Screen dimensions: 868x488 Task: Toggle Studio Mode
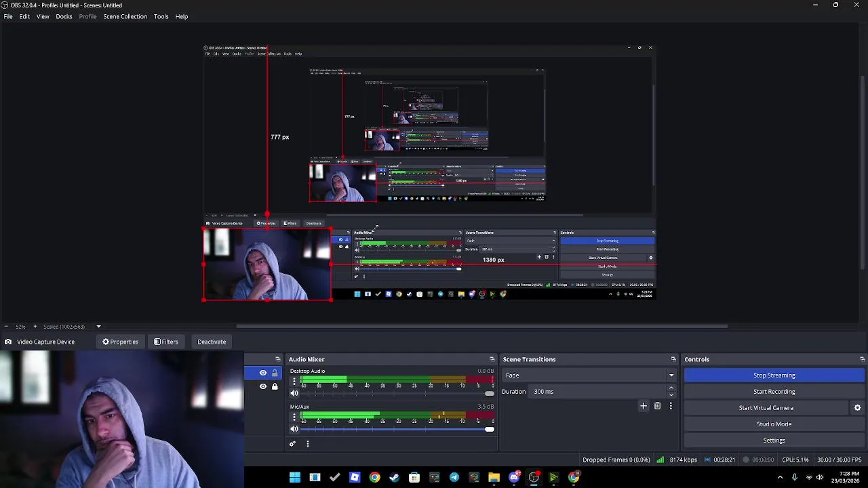click(x=774, y=424)
